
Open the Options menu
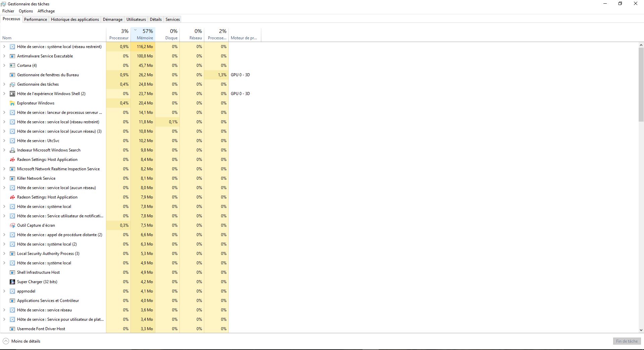[x=26, y=11]
